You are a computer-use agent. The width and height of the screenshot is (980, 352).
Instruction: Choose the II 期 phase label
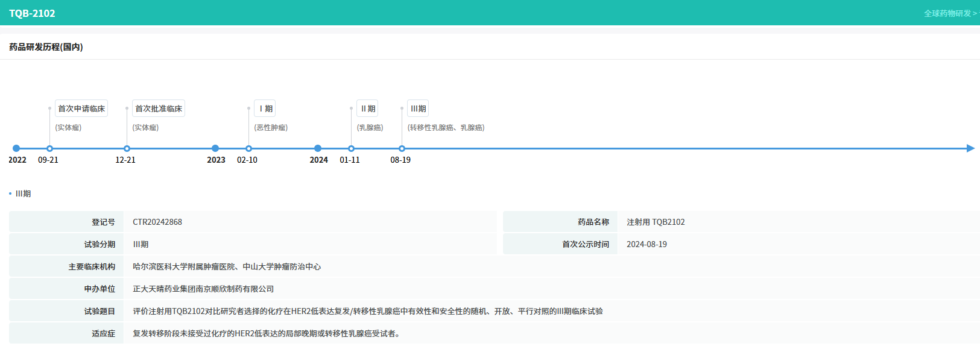pos(367,108)
